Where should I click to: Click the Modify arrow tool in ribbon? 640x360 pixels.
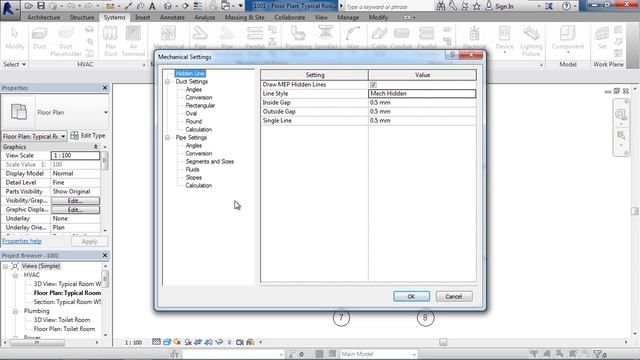(x=15, y=38)
